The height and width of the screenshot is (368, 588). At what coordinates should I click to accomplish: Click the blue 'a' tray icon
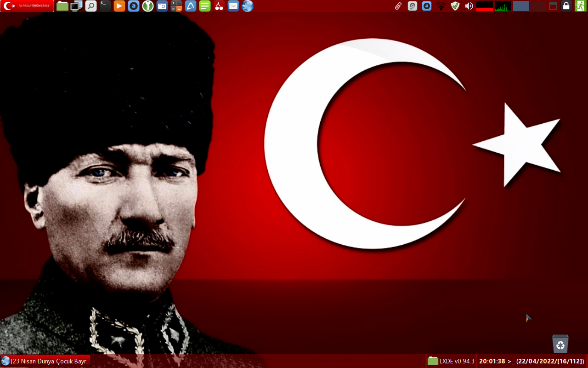(427, 6)
